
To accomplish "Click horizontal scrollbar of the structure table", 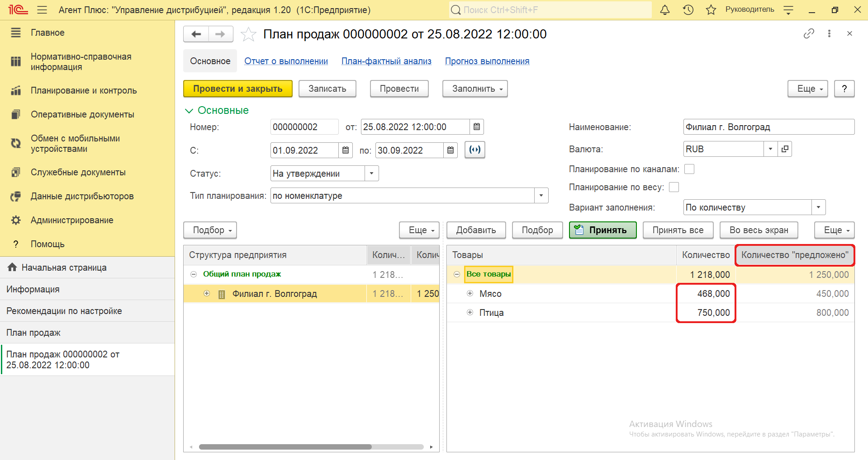I will (285, 447).
